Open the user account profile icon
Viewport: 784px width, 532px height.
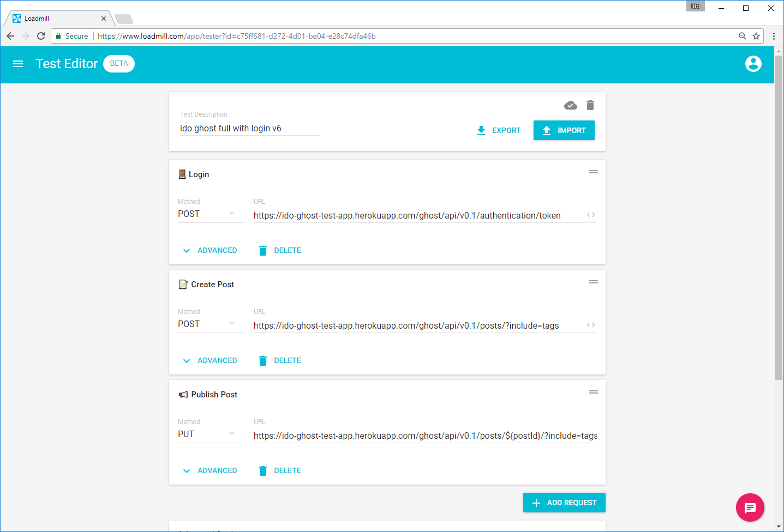pos(753,64)
